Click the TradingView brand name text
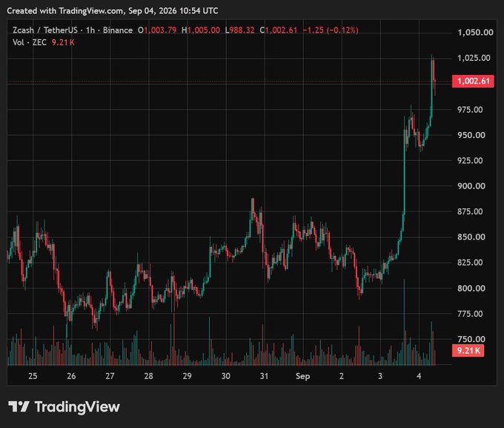This screenshot has height=428, width=504. coord(77,406)
